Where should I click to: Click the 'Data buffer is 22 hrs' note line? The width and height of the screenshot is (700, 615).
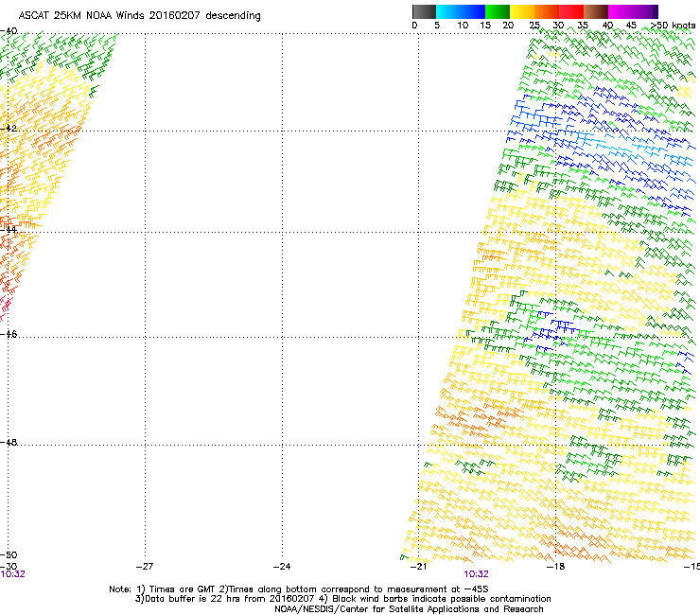[342, 599]
